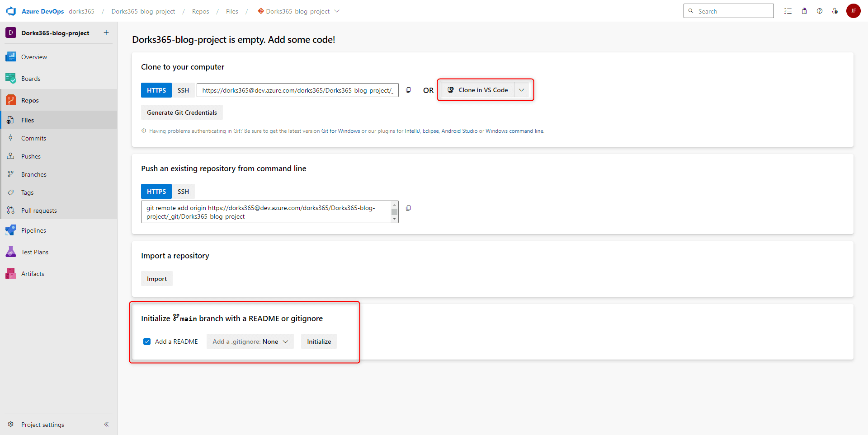Open the Android Studio plugin link
The image size is (868, 435).
[459, 131]
